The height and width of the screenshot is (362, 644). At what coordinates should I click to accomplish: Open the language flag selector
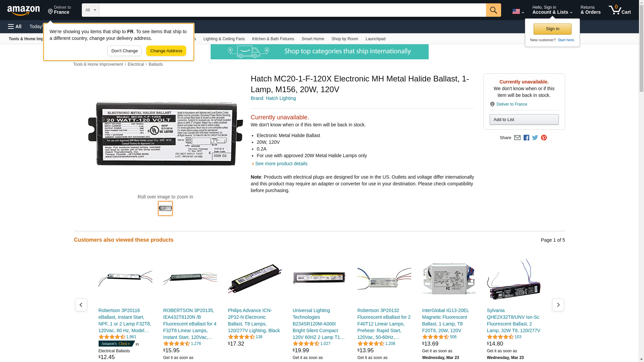click(518, 11)
